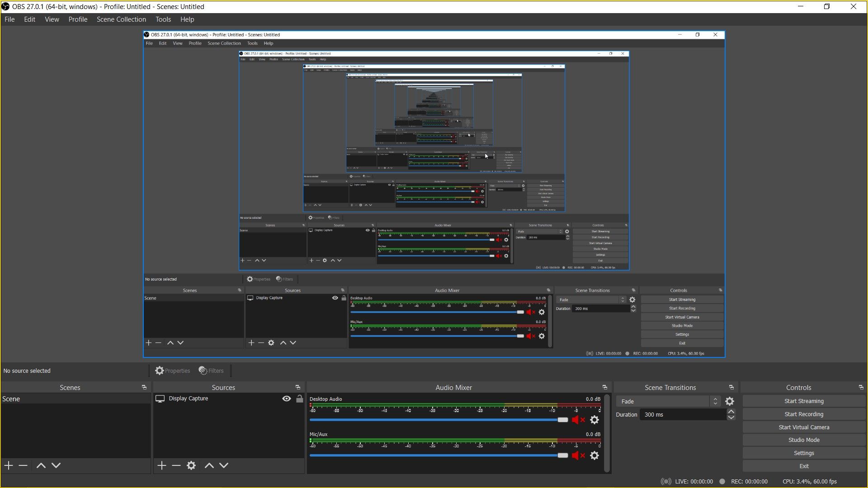Add new source with plus icon
The height and width of the screenshot is (488, 868).
click(161, 465)
